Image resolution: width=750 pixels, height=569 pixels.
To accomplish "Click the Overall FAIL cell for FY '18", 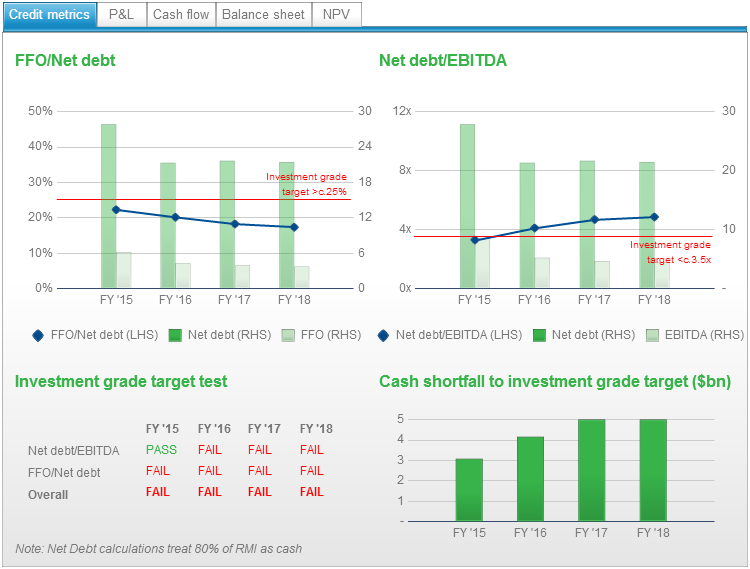I will pos(311,492).
